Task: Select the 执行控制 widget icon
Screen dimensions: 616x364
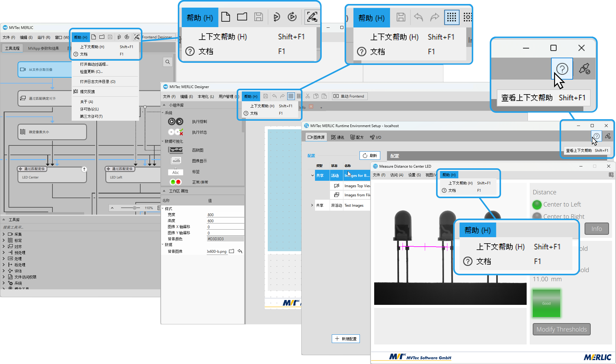Action: (176, 122)
